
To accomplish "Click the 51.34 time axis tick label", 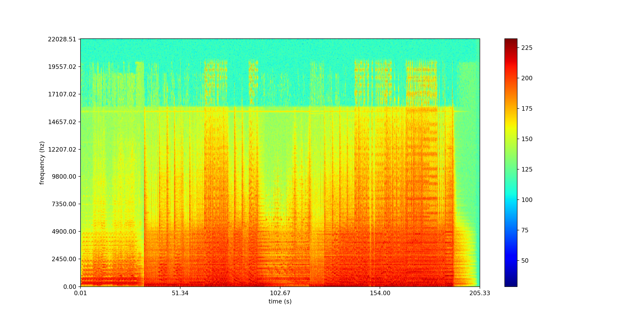I will [180, 293].
